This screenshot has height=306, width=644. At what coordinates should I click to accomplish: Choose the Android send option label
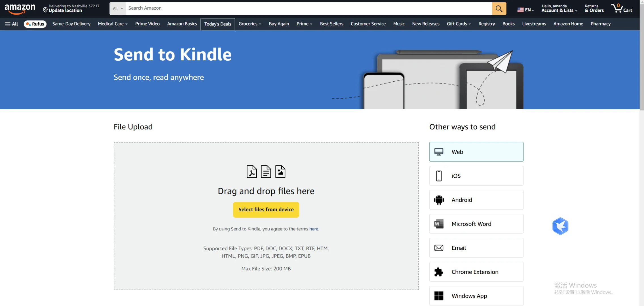coord(462,200)
